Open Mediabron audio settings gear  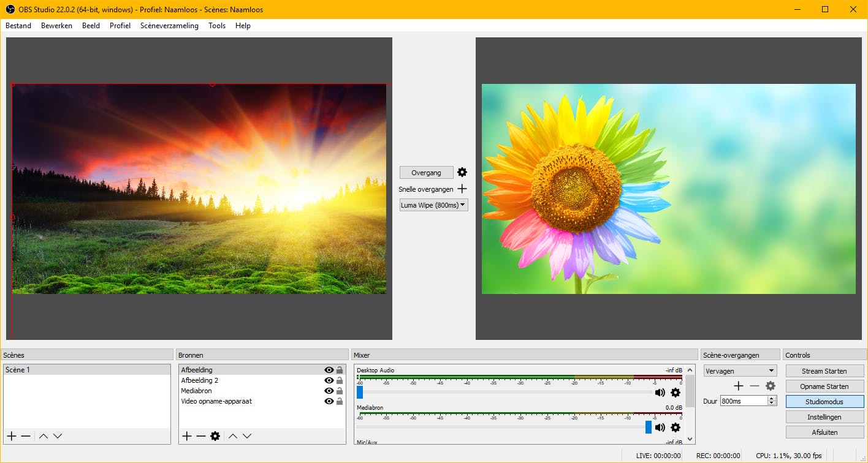pyautogui.click(x=676, y=427)
